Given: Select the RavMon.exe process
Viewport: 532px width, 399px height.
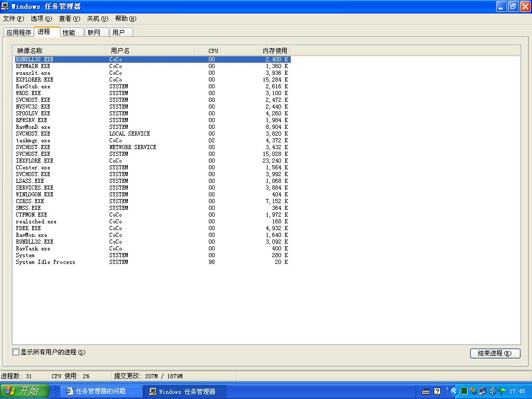Looking at the screenshot, I should pos(152,235).
